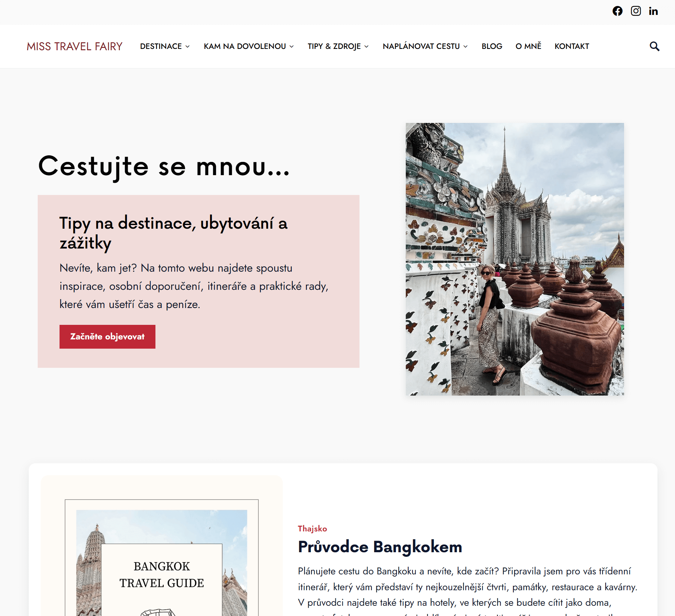Select the Tipy & Zdroje menu label

click(x=334, y=46)
